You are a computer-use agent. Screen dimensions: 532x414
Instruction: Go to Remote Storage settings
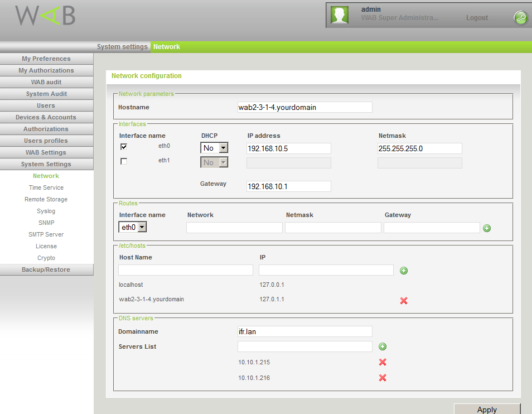click(46, 199)
